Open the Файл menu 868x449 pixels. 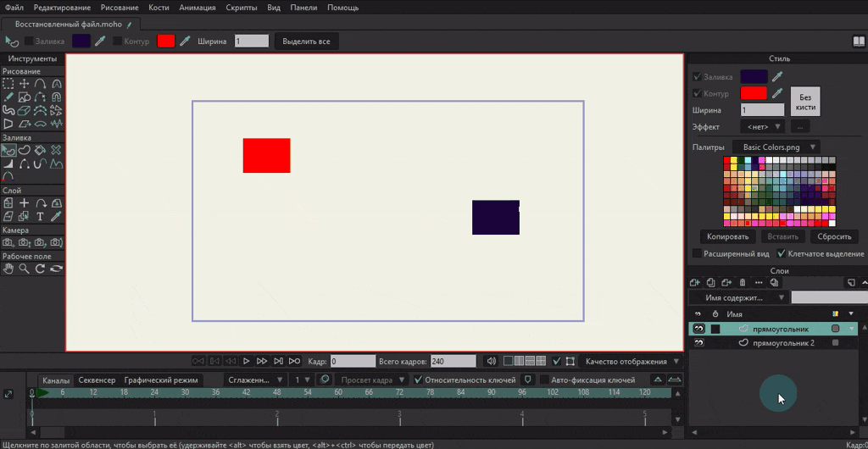(14, 8)
